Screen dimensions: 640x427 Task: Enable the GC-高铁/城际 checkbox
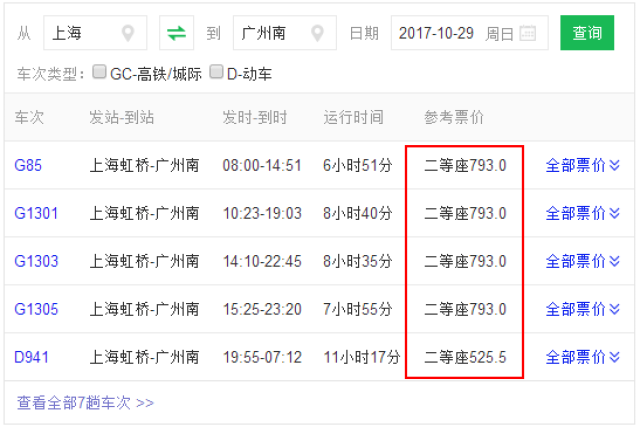tap(99, 73)
